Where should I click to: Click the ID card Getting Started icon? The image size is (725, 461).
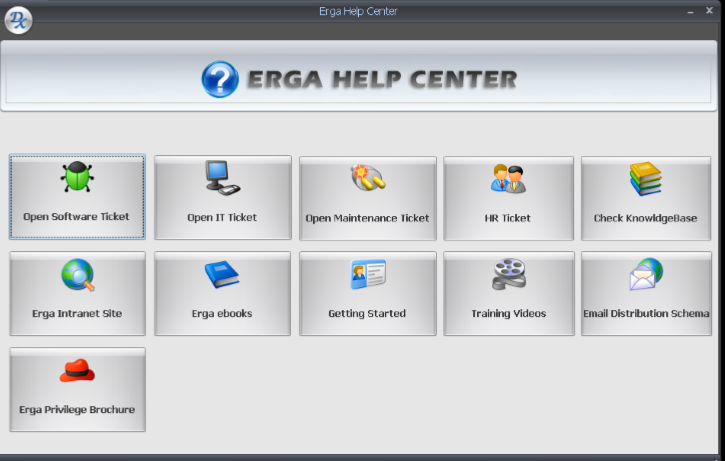tap(367, 274)
